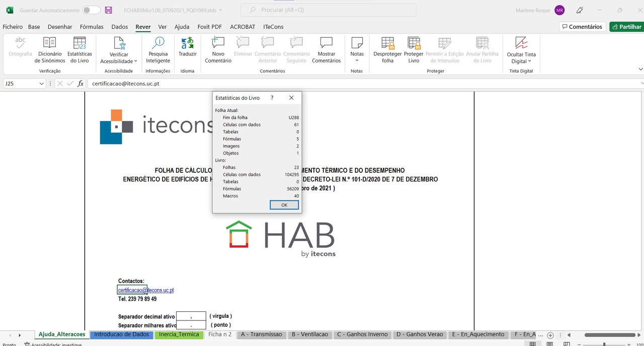Screen dimensions: 644x346
Task: Open the Name Box dropdown
Action: click(x=42, y=84)
